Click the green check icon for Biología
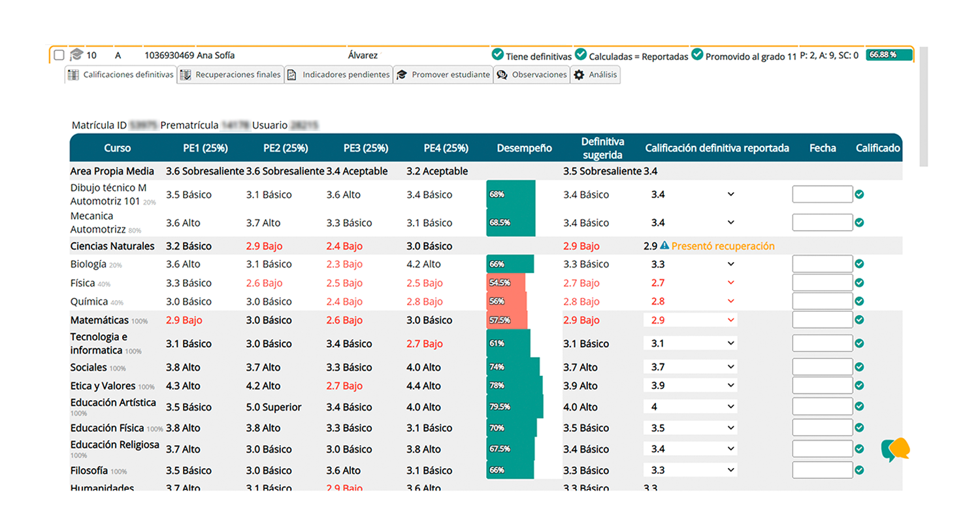The height and width of the screenshot is (523, 980). point(860,264)
